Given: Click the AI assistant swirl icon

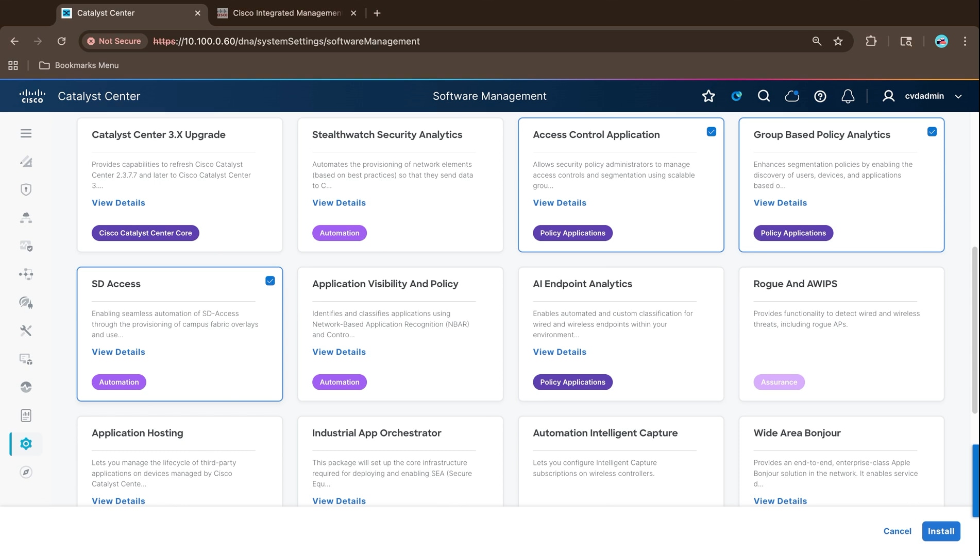Looking at the screenshot, I should pyautogui.click(x=736, y=96).
